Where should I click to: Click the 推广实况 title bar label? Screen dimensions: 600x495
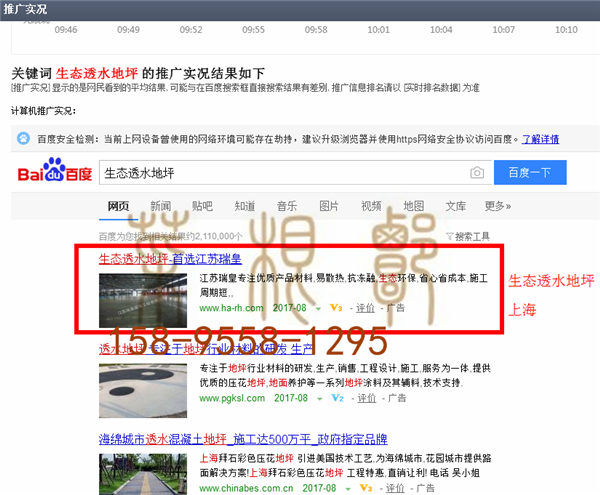[x=25, y=9]
